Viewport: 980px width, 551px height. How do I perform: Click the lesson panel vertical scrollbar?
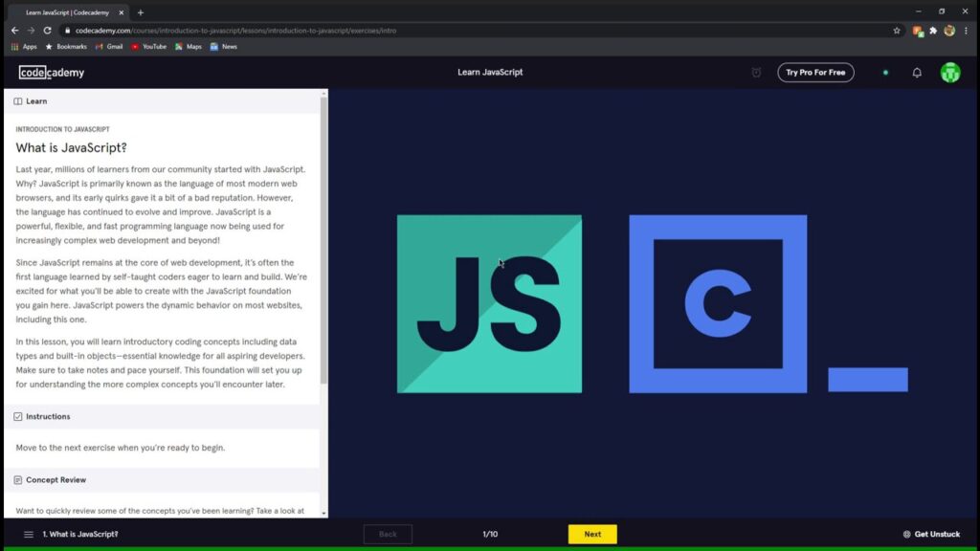pyautogui.click(x=323, y=239)
